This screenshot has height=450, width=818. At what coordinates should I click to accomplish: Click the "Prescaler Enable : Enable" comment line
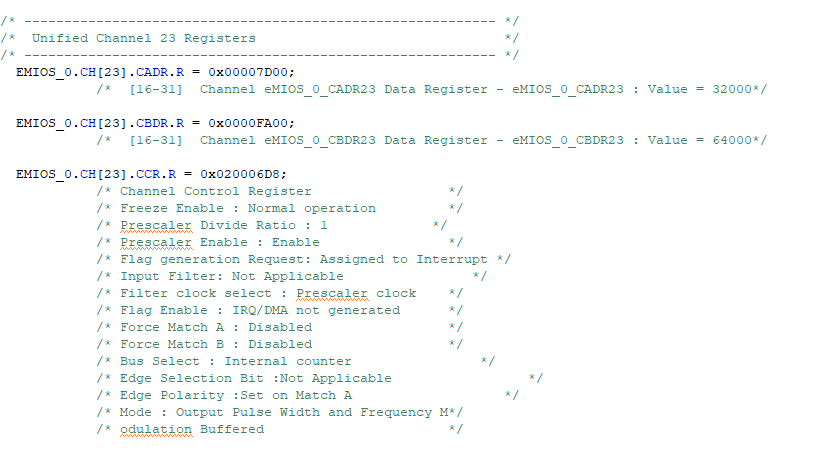point(219,242)
